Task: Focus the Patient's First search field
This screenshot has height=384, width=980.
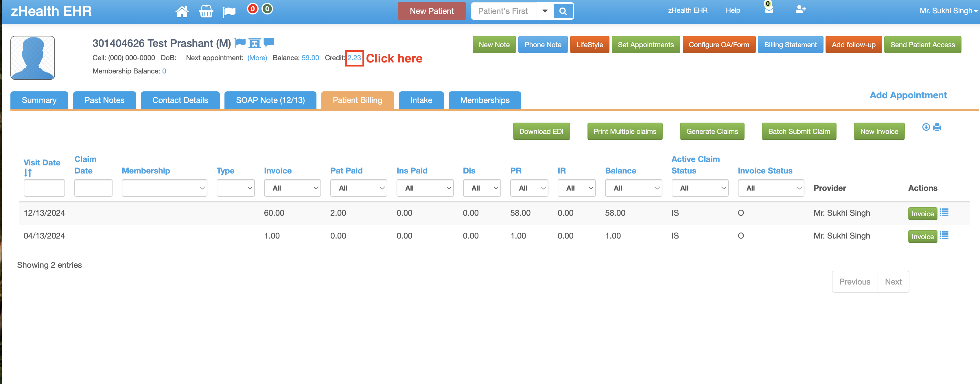Action: click(x=504, y=11)
